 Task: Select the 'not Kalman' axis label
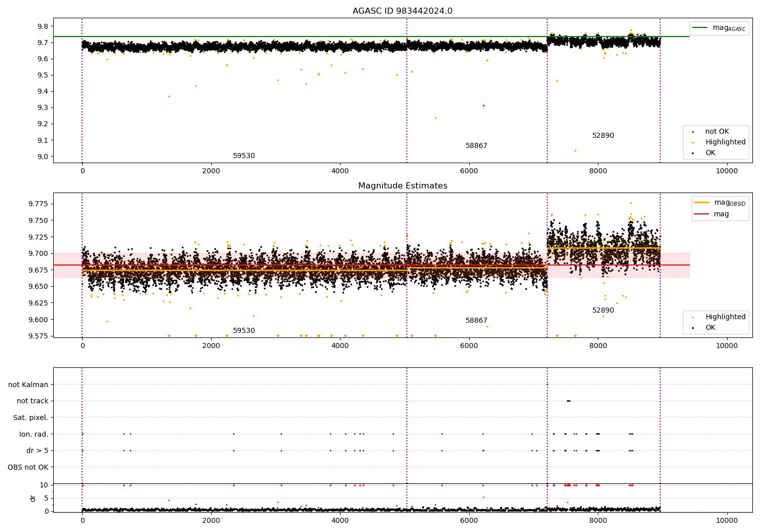pyautogui.click(x=28, y=385)
